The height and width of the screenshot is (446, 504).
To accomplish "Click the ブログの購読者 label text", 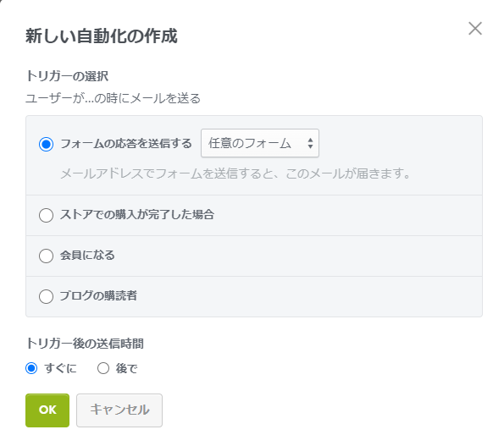I will (x=98, y=295).
